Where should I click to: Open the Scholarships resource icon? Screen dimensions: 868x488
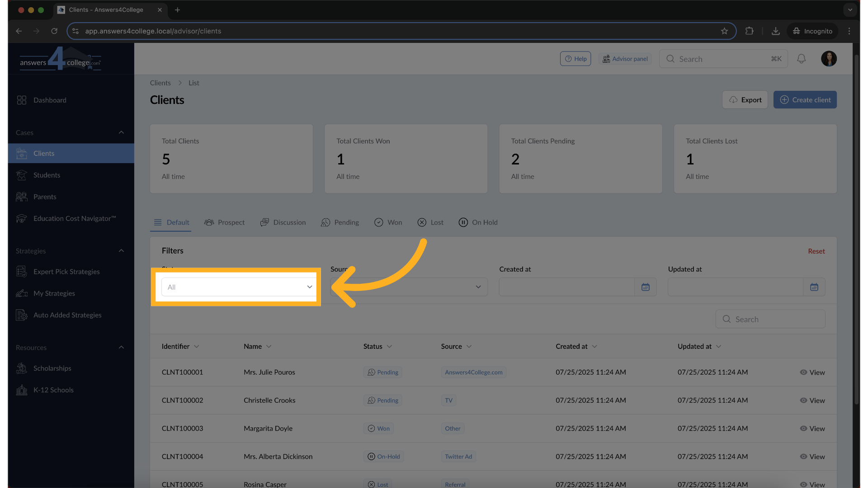pos(21,368)
